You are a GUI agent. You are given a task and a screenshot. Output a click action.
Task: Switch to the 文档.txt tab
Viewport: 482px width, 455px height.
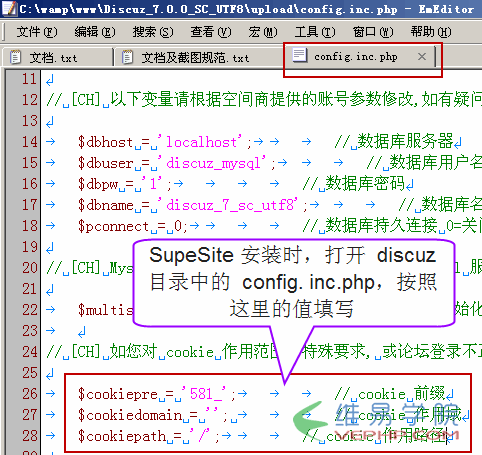click(x=57, y=57)
